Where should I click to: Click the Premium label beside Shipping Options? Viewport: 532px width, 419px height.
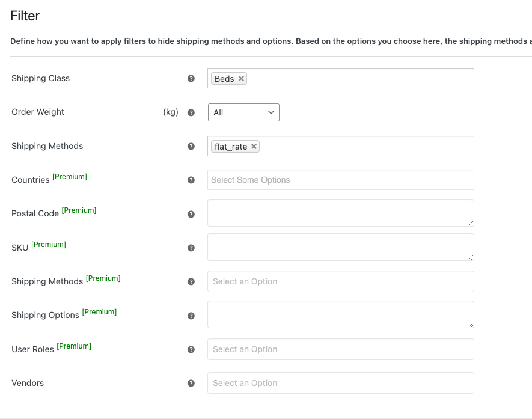point(99,312)
